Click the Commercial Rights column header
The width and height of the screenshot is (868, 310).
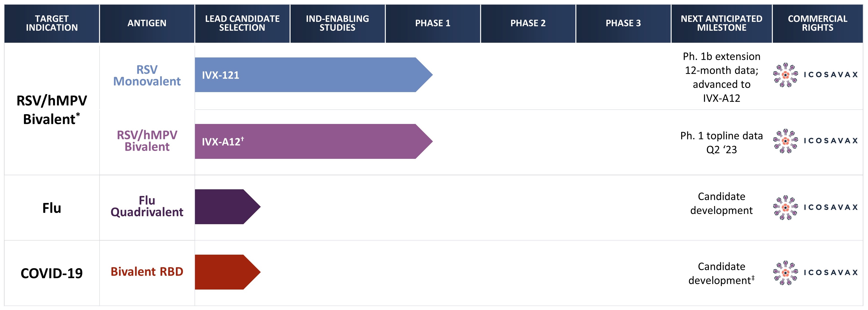point(818,23)
